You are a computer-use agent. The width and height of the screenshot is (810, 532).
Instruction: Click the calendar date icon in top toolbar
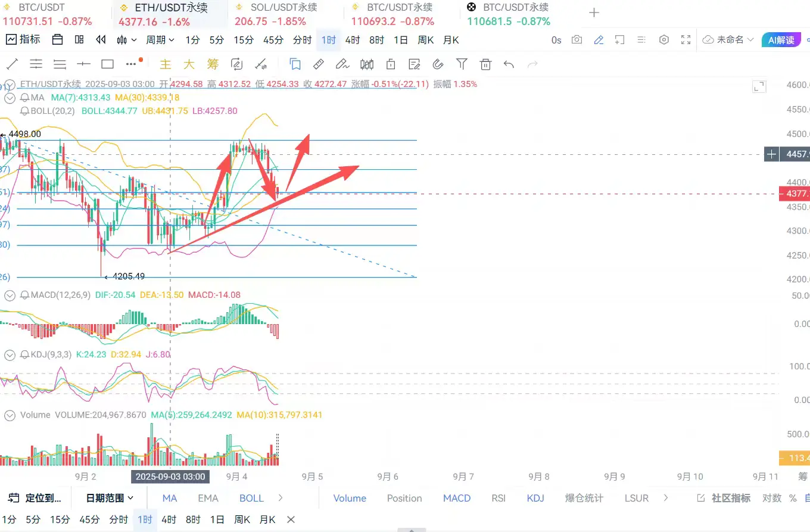click(57, 40)
